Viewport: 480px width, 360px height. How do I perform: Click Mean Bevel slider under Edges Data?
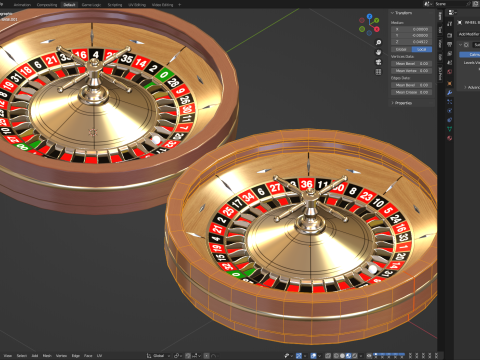(412, 85)
